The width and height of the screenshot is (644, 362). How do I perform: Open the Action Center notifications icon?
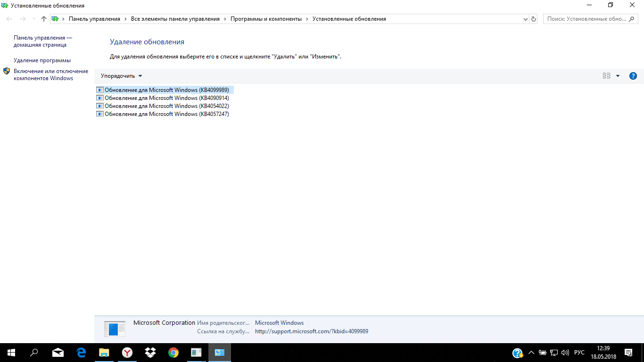[628, 353]
